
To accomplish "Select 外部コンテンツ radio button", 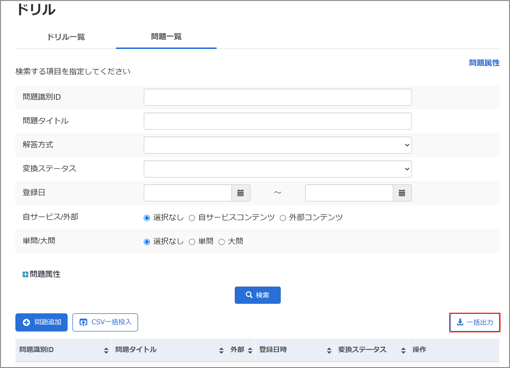I will tap(283, 218).
